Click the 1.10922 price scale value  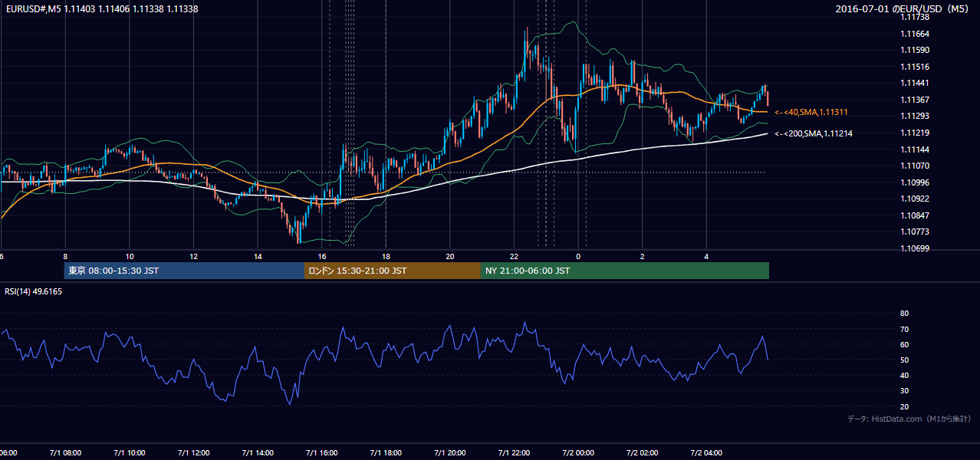tap(914, 199)
